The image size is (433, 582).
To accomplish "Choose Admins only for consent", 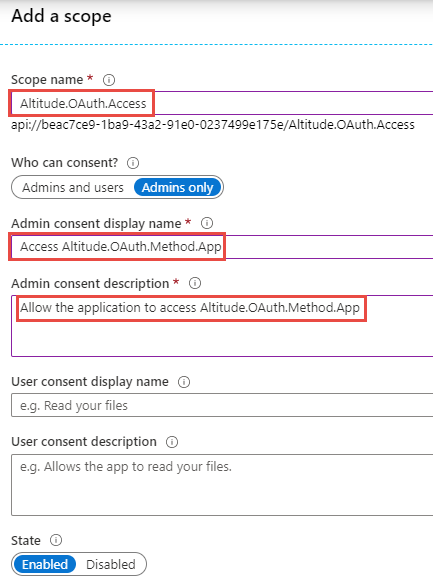I will coord(177,187).
